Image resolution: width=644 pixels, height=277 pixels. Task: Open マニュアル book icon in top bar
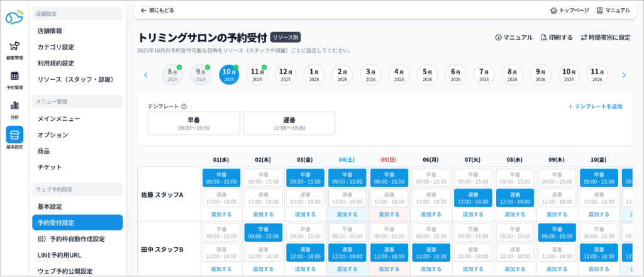(600, 11)
